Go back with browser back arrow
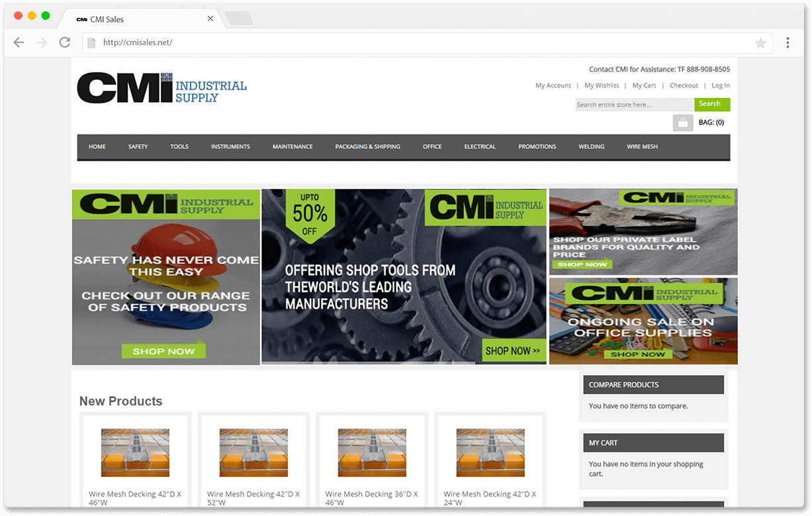 coord(19,42)
